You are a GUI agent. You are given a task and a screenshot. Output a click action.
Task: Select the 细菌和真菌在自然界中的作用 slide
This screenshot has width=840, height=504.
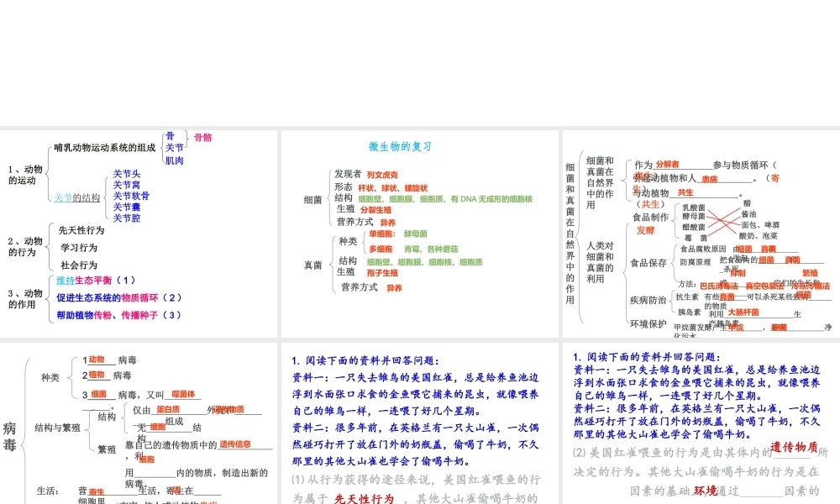701,226
